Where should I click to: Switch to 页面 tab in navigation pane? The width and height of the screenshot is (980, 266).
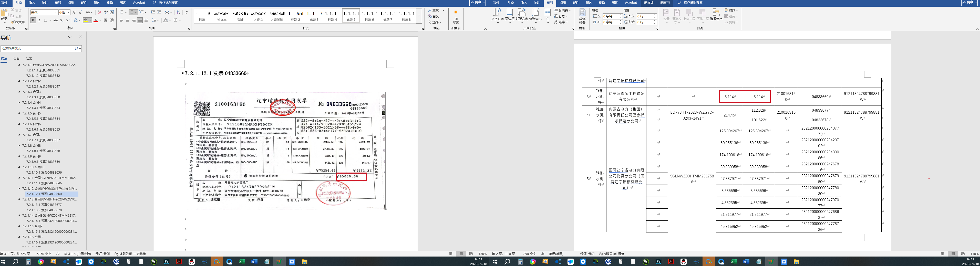[x=16, y=59]
